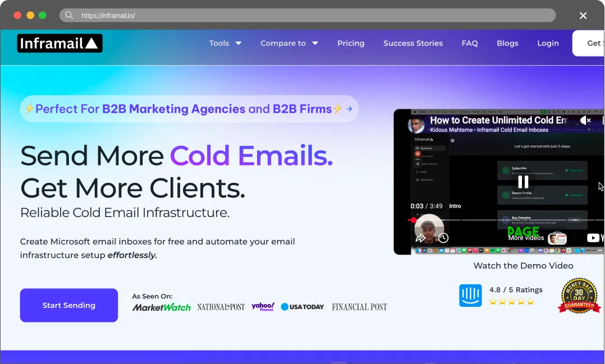Click the Reliable Cold Email Infrastructure subheading

(x=125, y=213)
